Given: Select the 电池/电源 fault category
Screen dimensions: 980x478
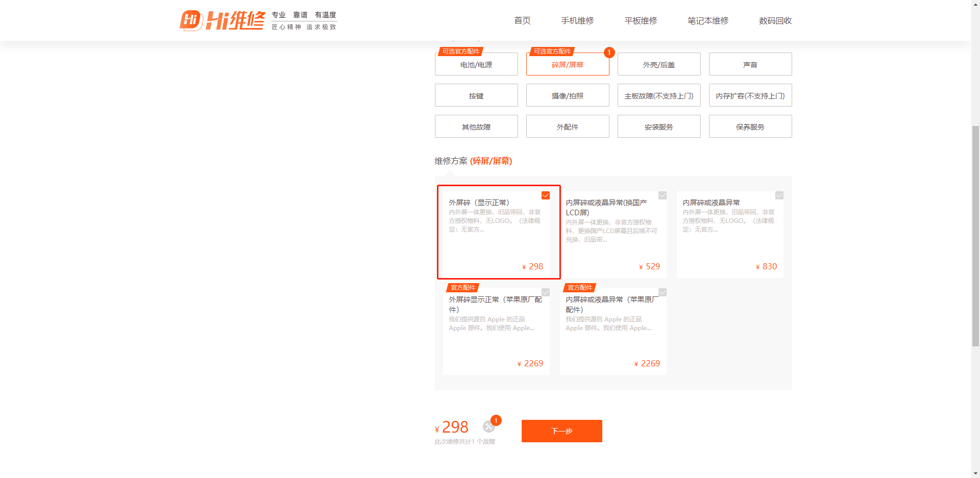Looking at the screenshot, I should [476, 64].
